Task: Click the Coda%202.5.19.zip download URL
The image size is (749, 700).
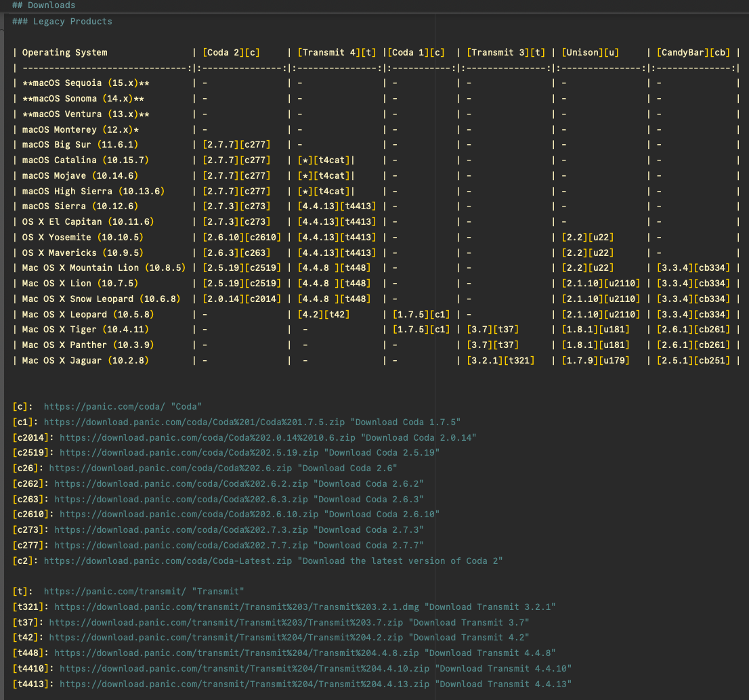Action: (x=189, y=453)
